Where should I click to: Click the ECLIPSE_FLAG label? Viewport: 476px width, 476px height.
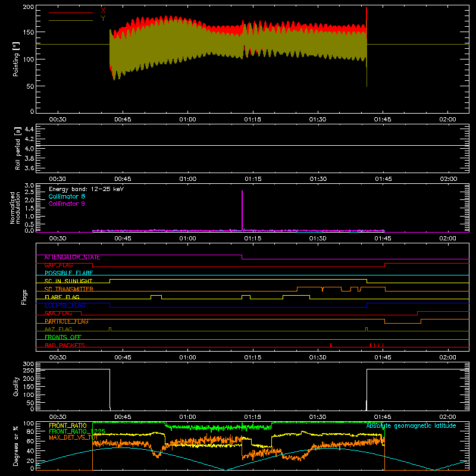pos(65,305)
